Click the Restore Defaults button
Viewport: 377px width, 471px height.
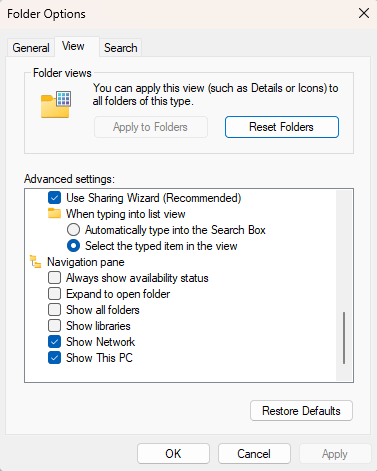pos(301,411)
